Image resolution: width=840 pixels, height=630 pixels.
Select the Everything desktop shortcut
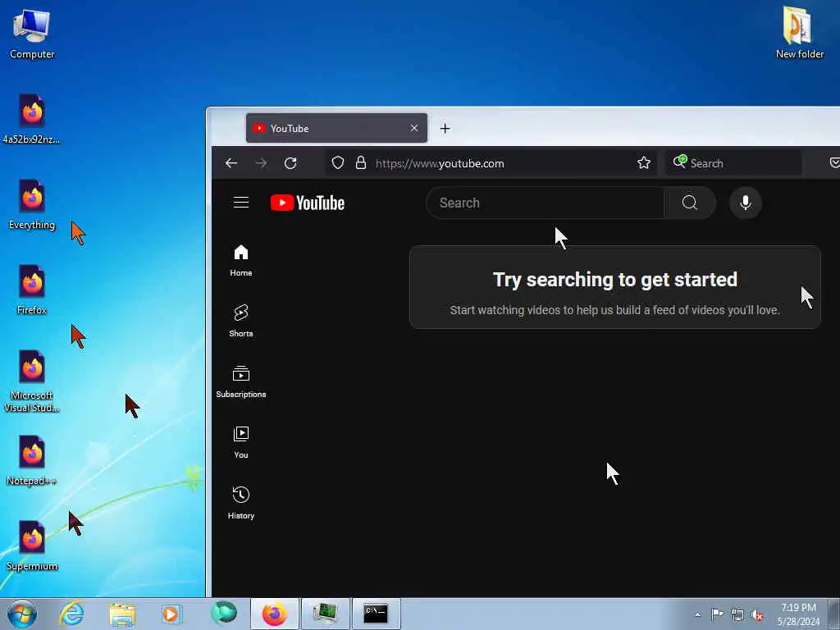point(32,204)
